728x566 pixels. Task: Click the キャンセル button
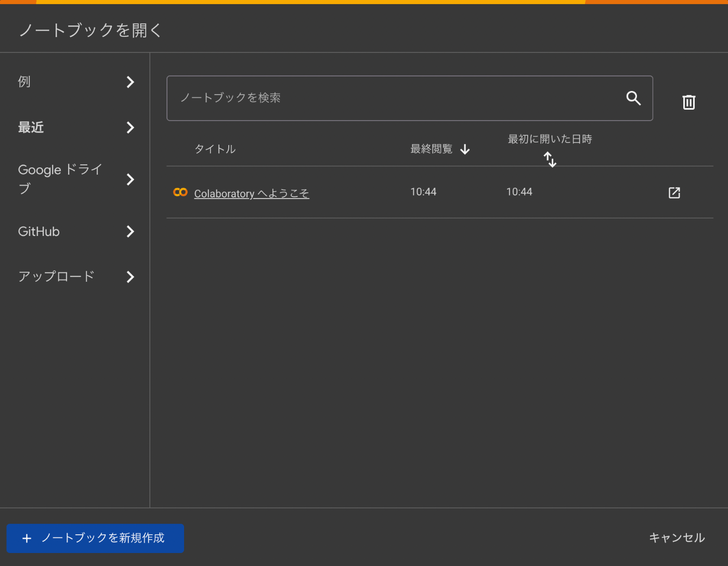point(677,538)
